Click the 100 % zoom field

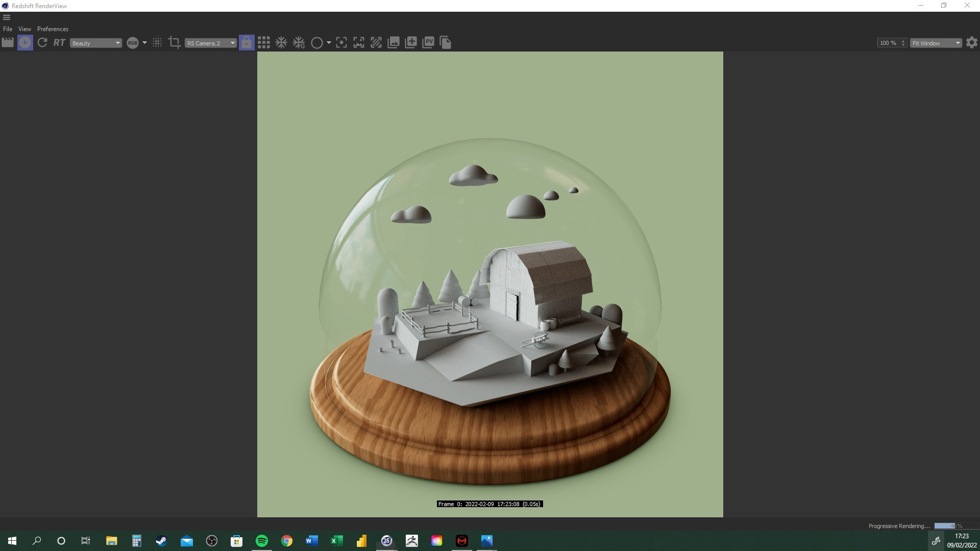(x=889, y=43)
